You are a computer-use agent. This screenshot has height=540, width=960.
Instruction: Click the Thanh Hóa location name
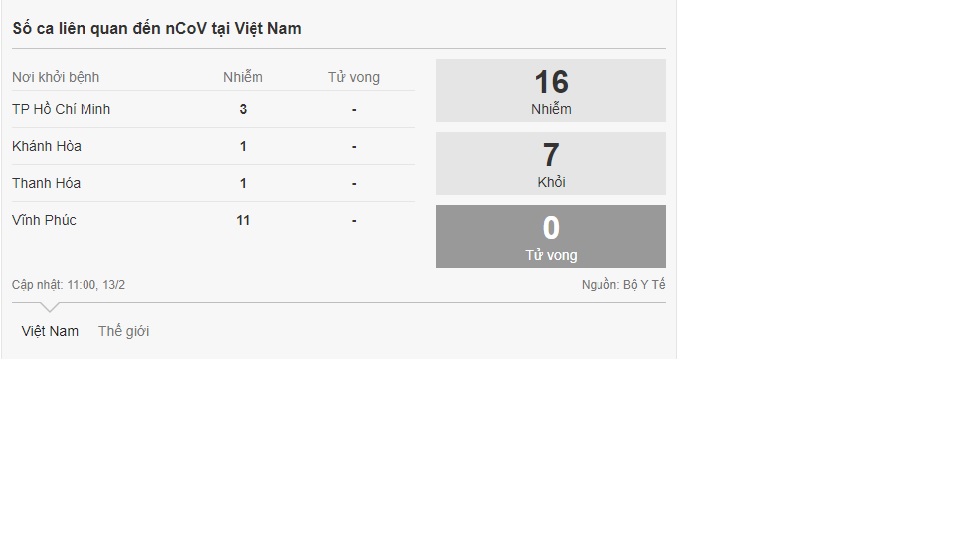point(47,183)
